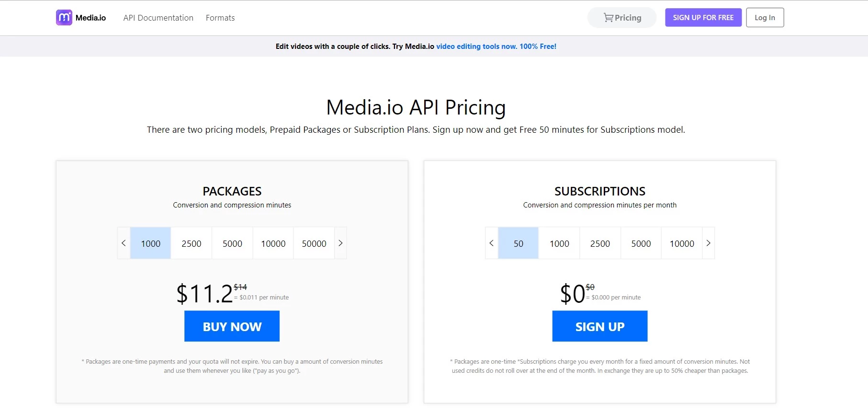The image size is (868, 414).
Task: Select the 50000 minutes package
Action: (x=314, y=243)
